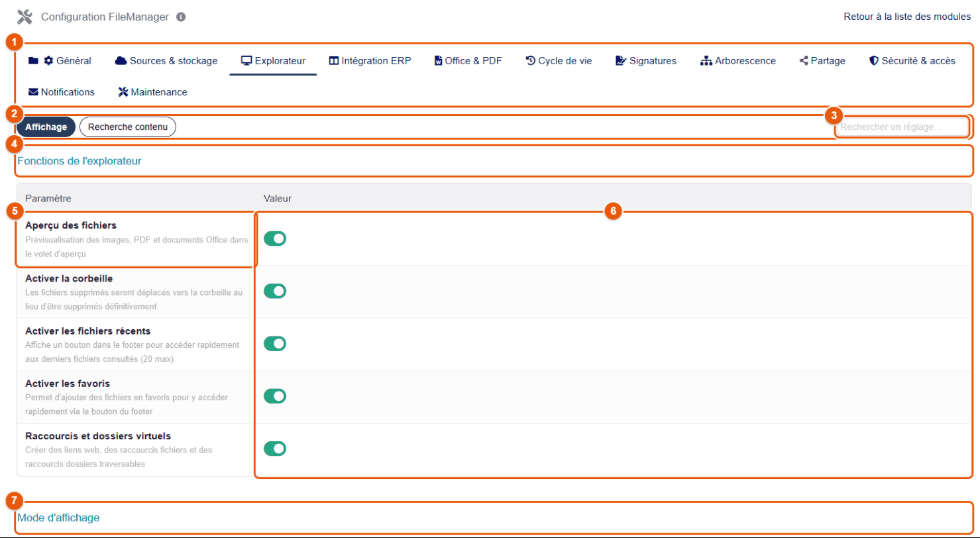980x538 pixels.
Task: Select the Affichage pill button
Action: click(46, 127)
